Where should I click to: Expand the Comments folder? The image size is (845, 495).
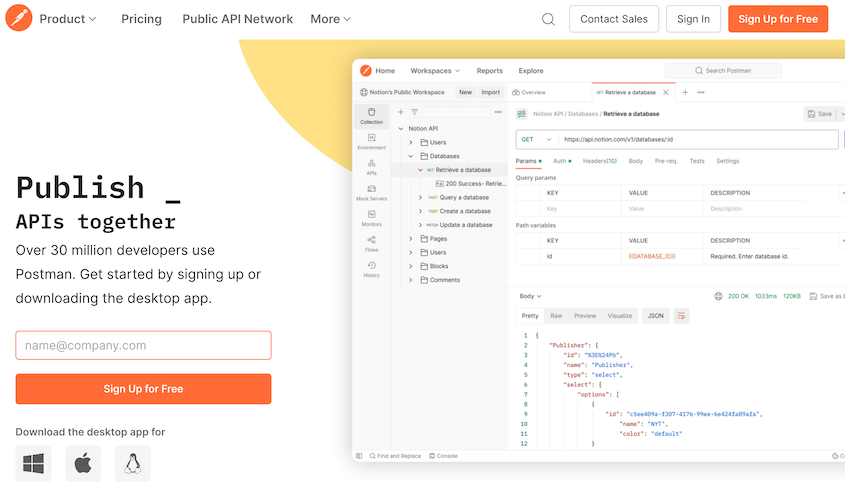pos(411,280)
